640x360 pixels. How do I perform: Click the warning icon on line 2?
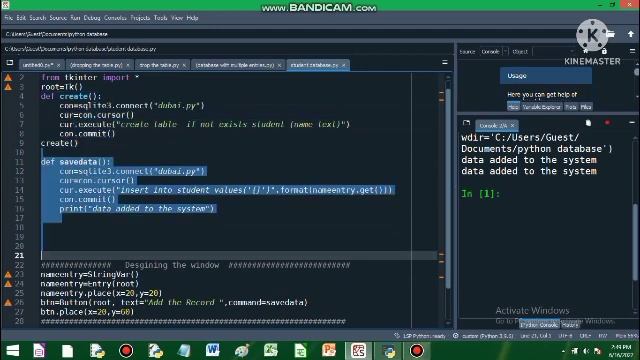[8, 77]
